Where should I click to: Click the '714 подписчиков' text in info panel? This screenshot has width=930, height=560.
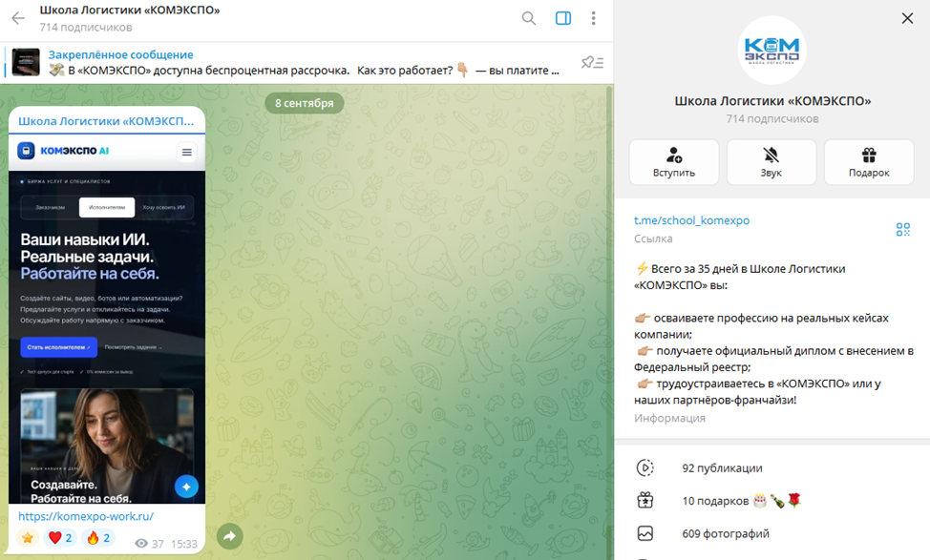(x=772, y=118)
